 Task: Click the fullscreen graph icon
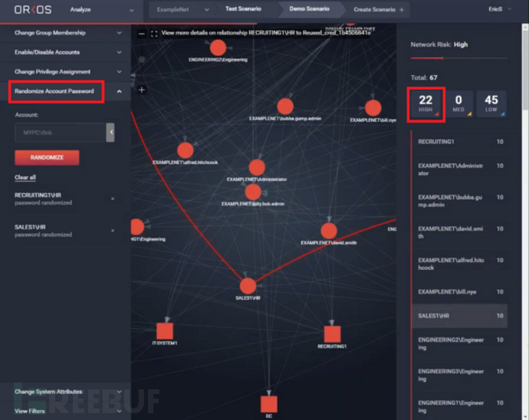(x=154, y=34)
